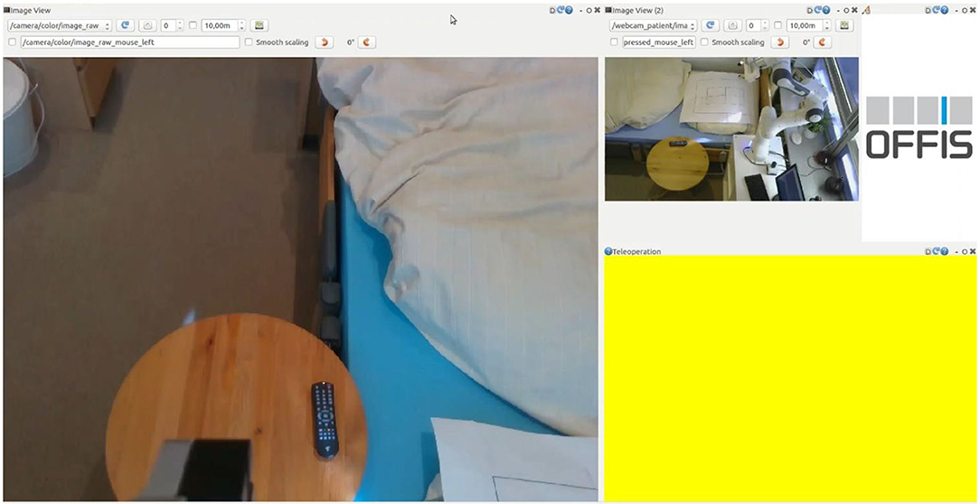Click the round wooden table in webcam view
The height and width of the screenshot is (504, 980).
[x=677, y=163]
